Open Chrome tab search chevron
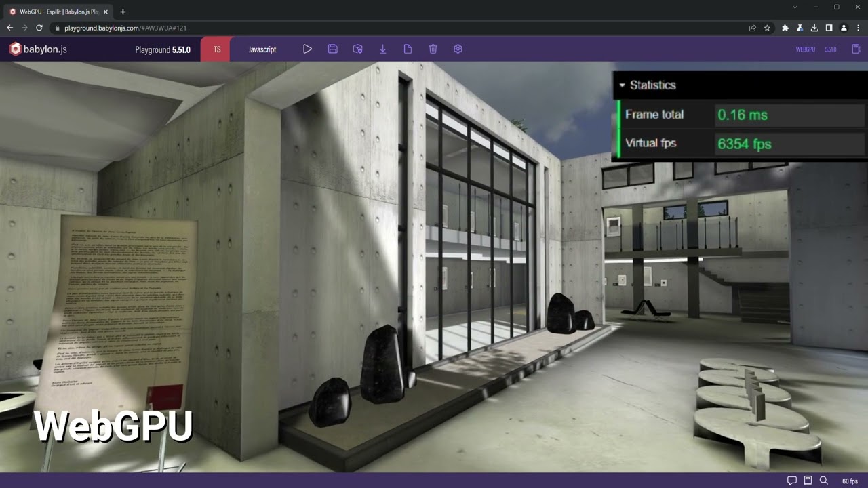 point(795,7)
